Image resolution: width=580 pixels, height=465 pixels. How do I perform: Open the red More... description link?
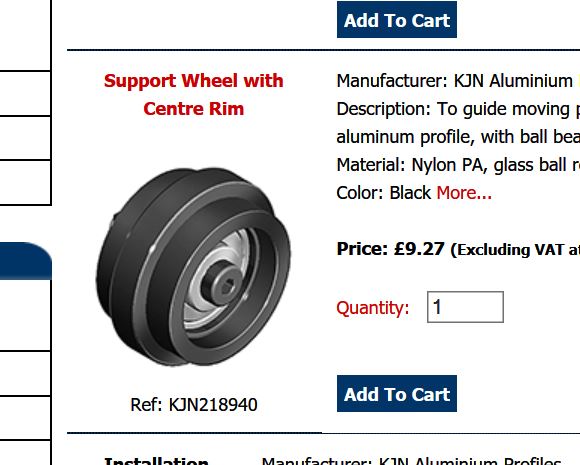[464, 193]
